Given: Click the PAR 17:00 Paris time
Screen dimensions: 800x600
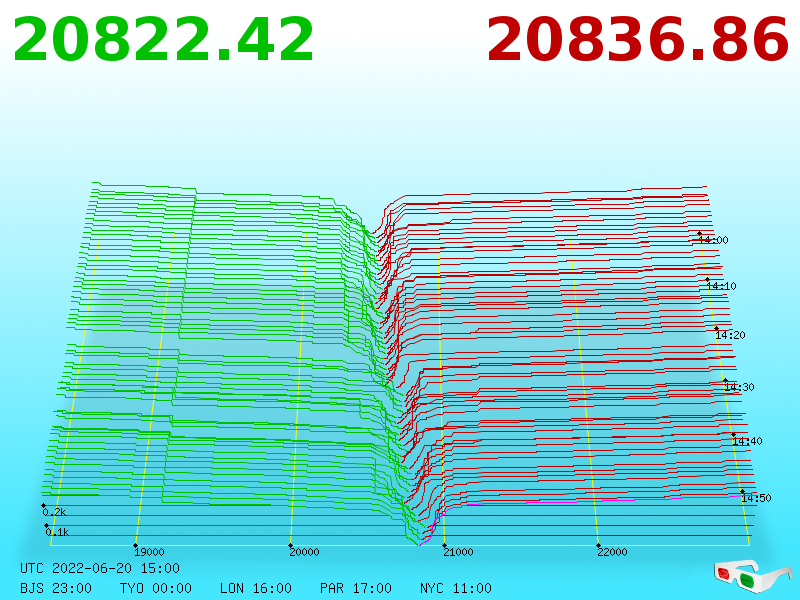Looking at the screenshot, I should pyautogui.click(x=356, y=588).
